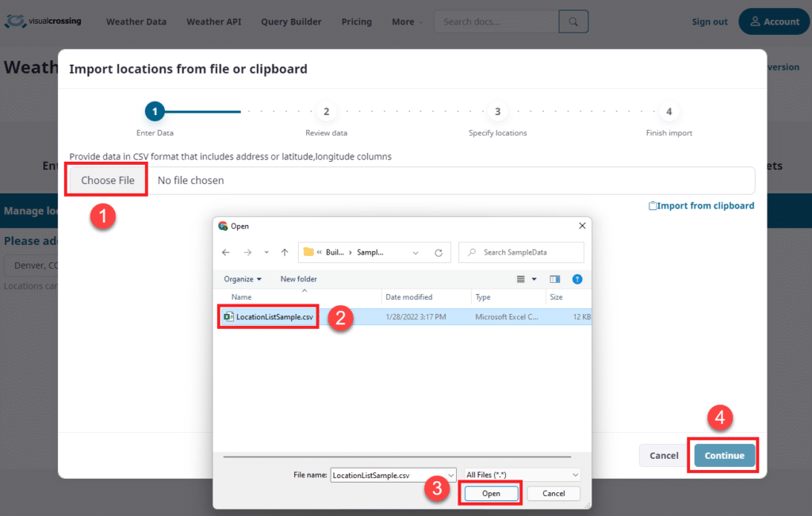Screen dimensions: 812x516
Task: Go to the Weather API page
Action: (x=213, y=21)
